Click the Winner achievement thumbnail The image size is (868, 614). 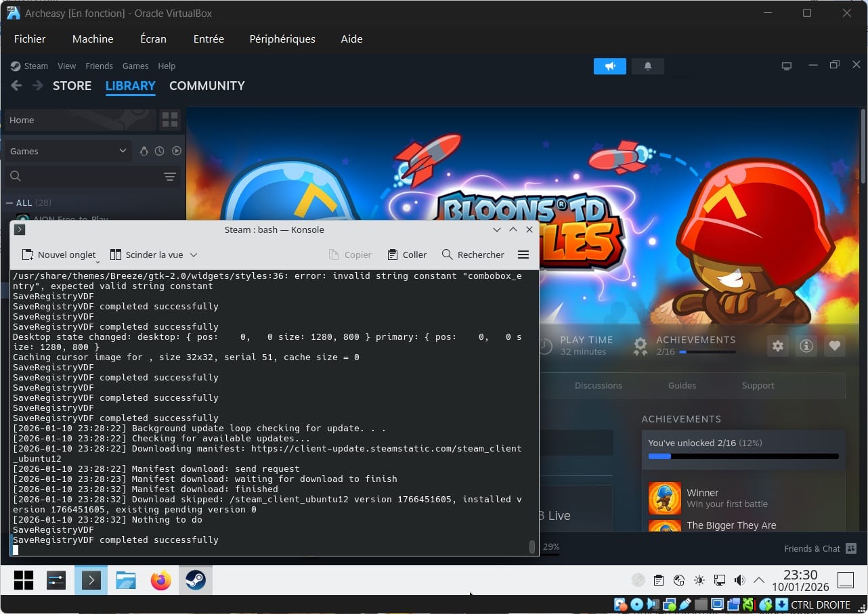pos(664,498)
